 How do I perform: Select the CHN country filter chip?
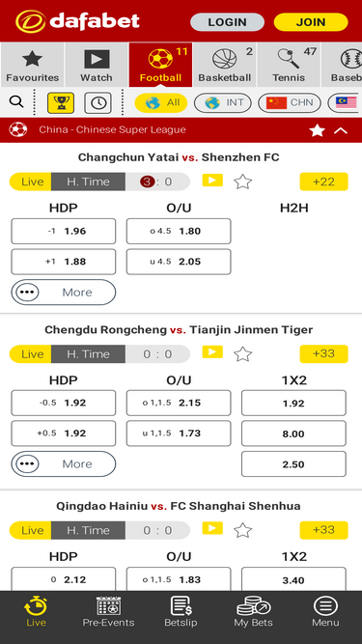click(290, 102)
